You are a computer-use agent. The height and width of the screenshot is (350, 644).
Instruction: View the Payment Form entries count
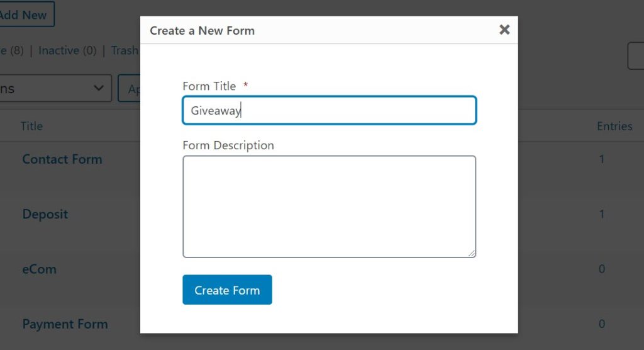point(602,324)
